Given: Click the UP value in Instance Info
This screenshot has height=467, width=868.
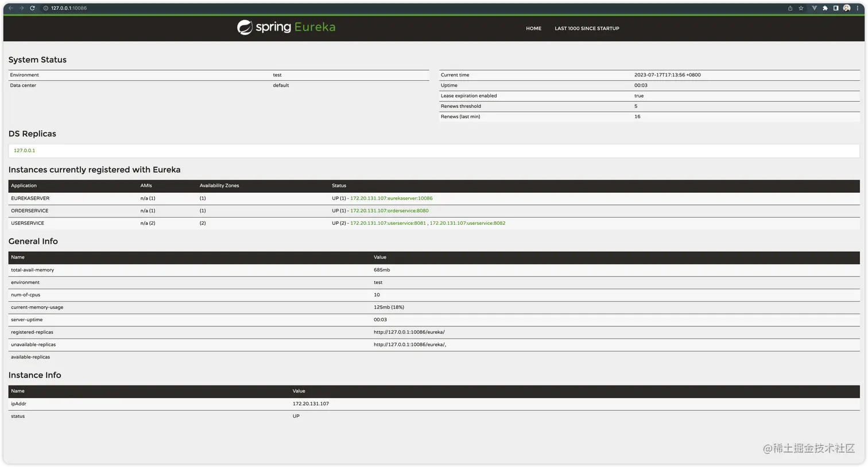Looking at the screenshot, I should (296, 416).
